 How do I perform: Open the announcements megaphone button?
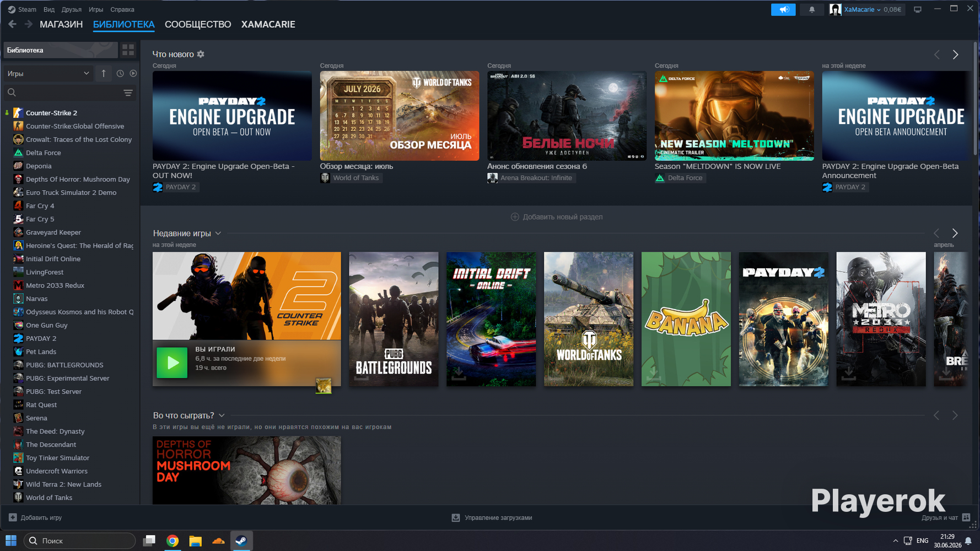(x=783, y=9)
